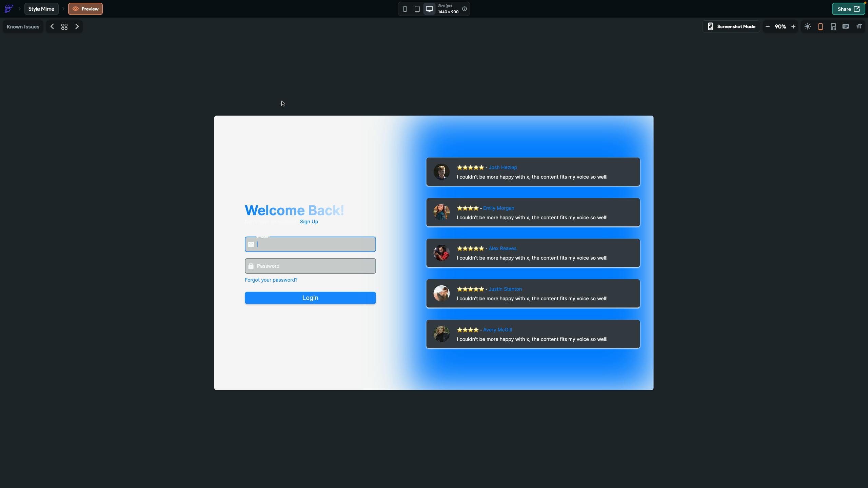This screenshot has height=488, width=868.
Task: Select the Preview breadcrumb tab
Action: pos(85,9)
